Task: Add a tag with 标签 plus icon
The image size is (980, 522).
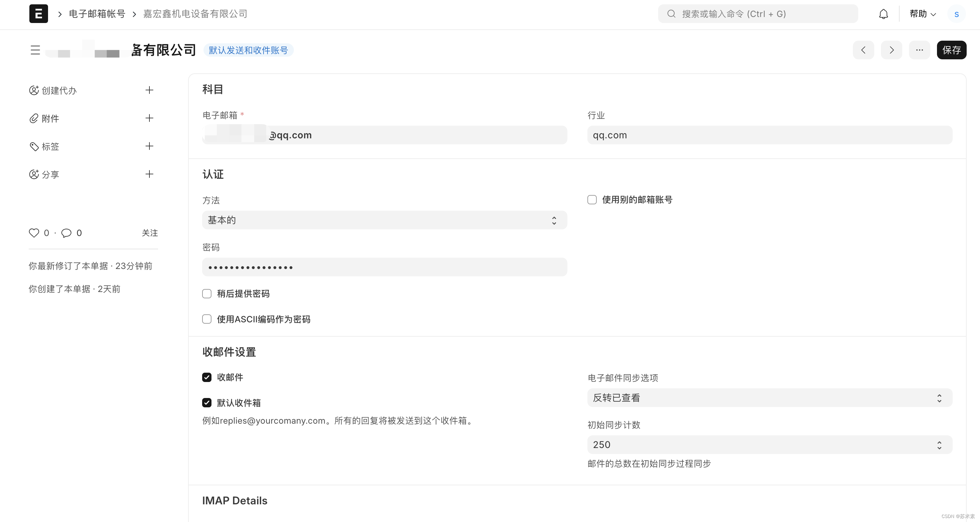Action: 149,146
